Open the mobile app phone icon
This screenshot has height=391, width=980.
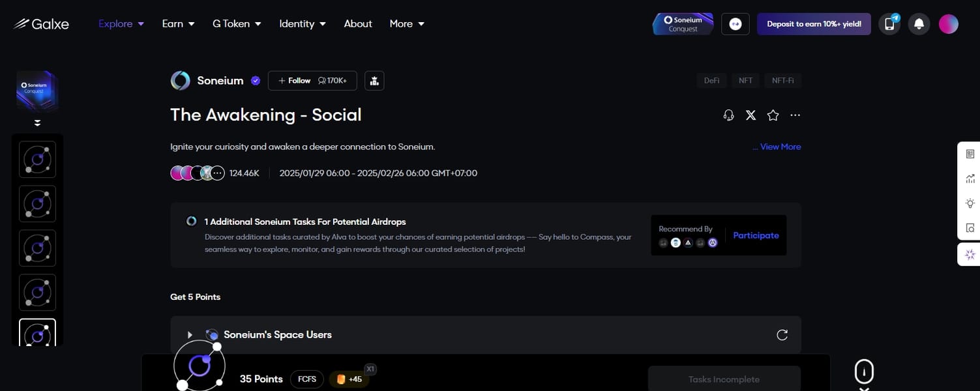tap(889, 24)
